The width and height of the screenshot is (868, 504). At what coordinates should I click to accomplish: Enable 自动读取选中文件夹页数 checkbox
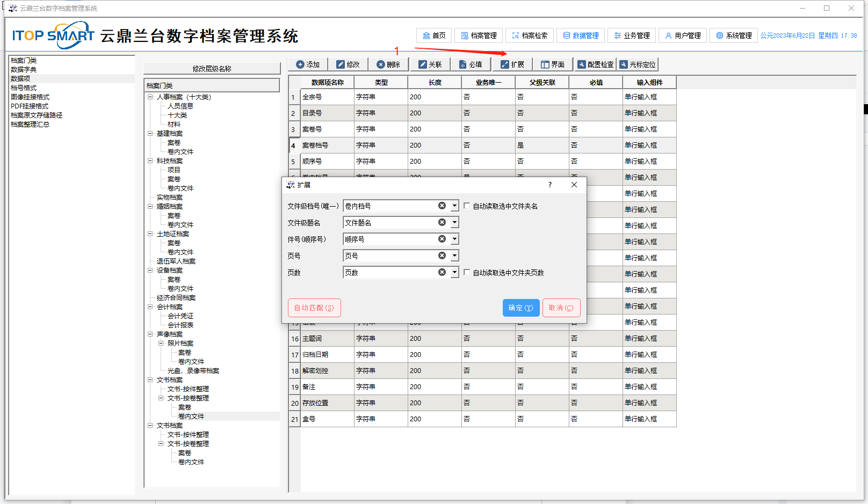pyautogui.click(x=467, y=273)
